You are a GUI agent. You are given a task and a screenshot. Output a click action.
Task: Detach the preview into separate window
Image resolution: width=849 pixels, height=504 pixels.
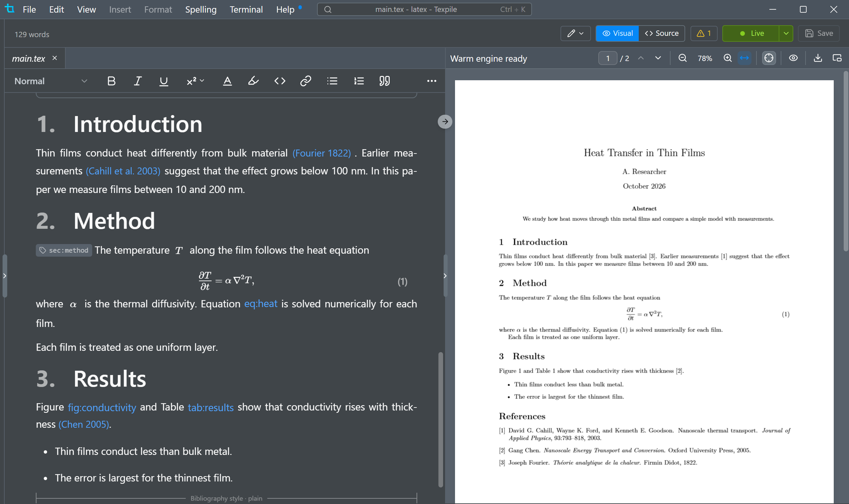click(x=837, y=58)
